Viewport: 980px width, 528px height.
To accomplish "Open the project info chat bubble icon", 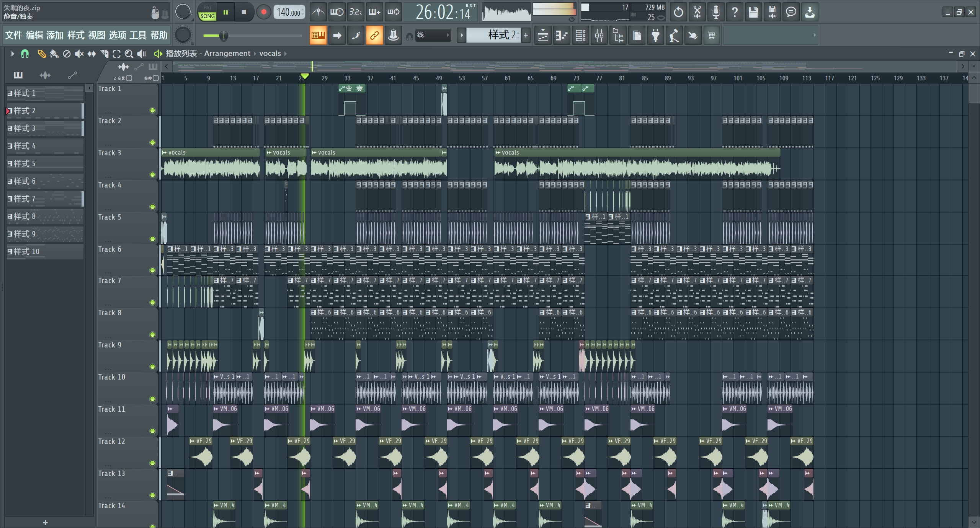I will click(x=791, y=12).
